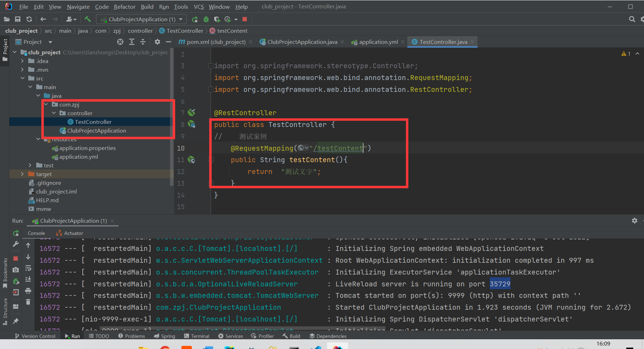The height and width of the screenshot is (349, 644).
Task: Collapse the controller package node
Action: 54,113
